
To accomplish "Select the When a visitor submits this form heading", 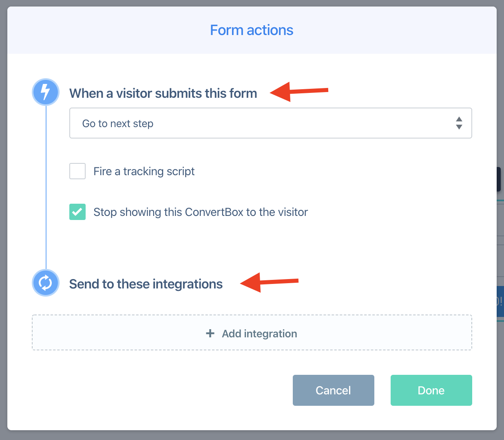I will [163, 93].
